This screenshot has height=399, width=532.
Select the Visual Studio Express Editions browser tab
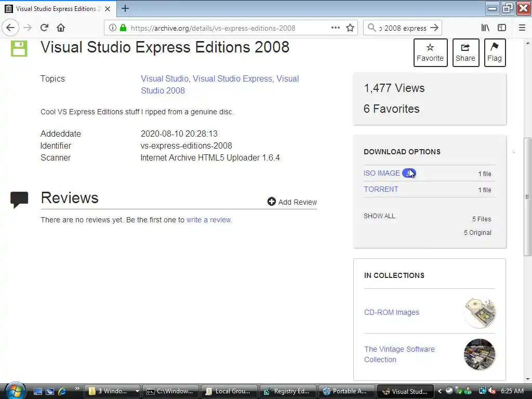(x=58, y=9)
